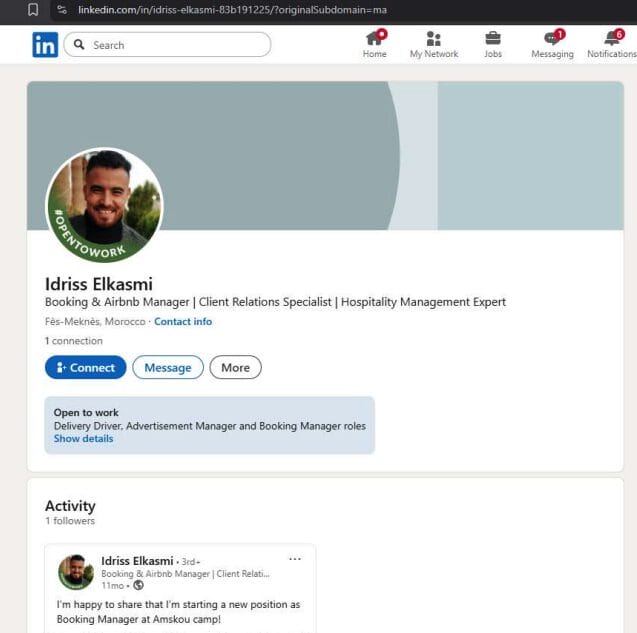Open My Network page

(433, 44)
